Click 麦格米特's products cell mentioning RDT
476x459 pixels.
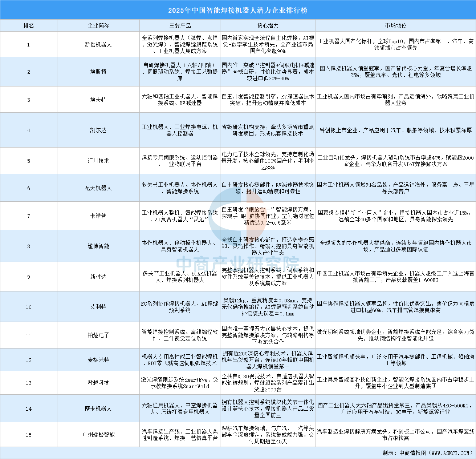tap(180, 360)
